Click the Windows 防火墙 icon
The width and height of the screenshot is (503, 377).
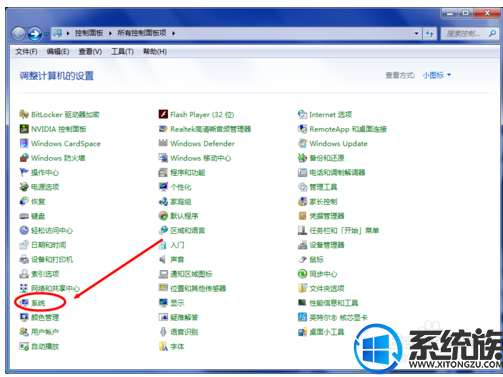click(x=24, y=158)
